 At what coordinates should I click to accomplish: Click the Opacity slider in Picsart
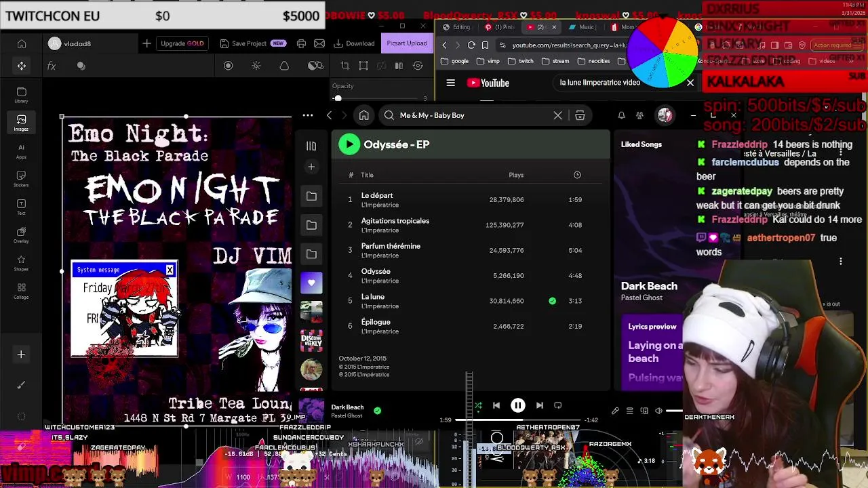(378, 98)
